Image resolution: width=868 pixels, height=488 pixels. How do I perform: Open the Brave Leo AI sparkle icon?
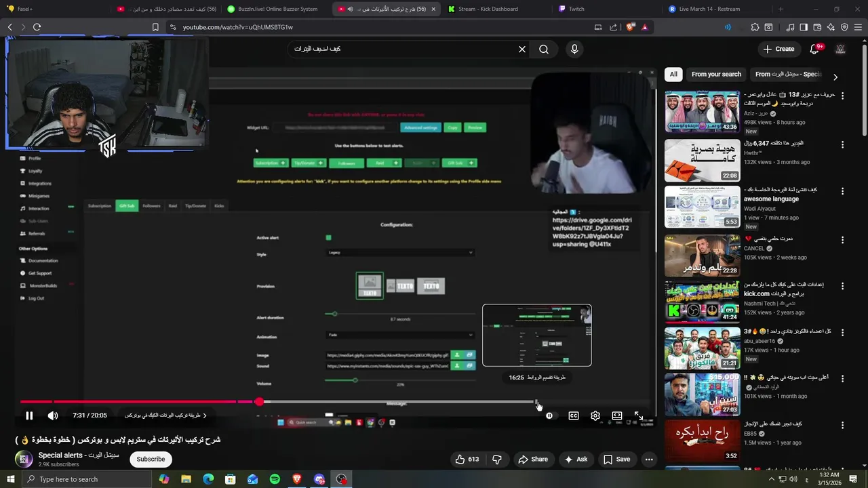[831, 27]
